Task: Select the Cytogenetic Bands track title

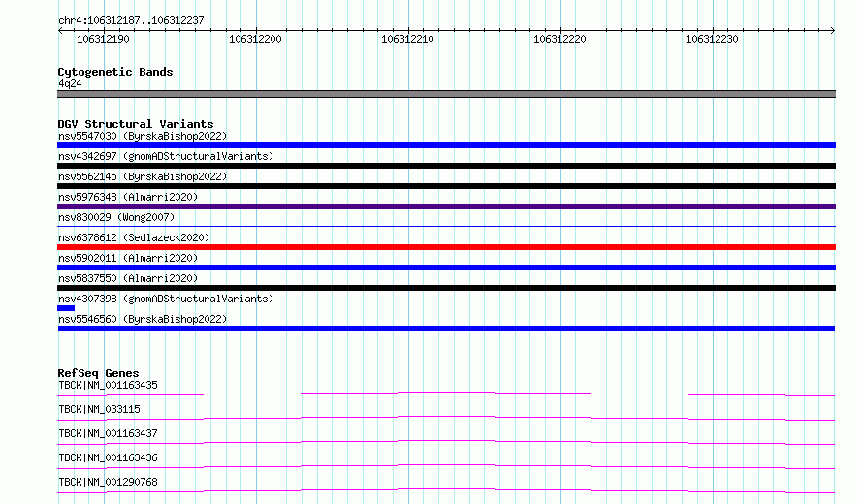Action: tap(115, 72)
